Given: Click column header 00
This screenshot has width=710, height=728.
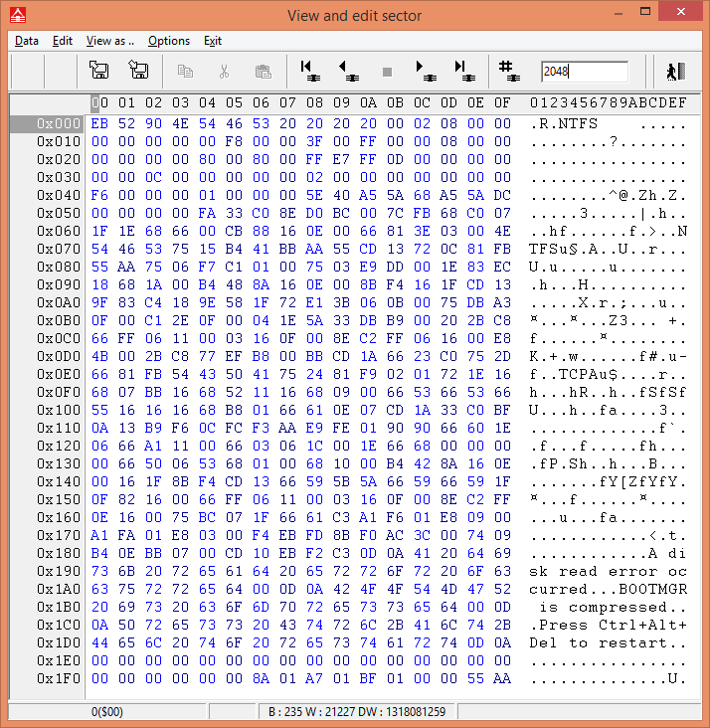Looking at the screenshot, I should point(99,102).
